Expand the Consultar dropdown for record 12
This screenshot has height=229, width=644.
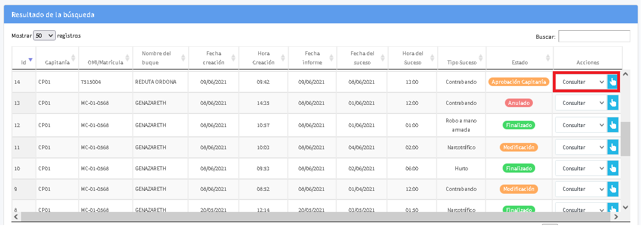tap(581, 125)
